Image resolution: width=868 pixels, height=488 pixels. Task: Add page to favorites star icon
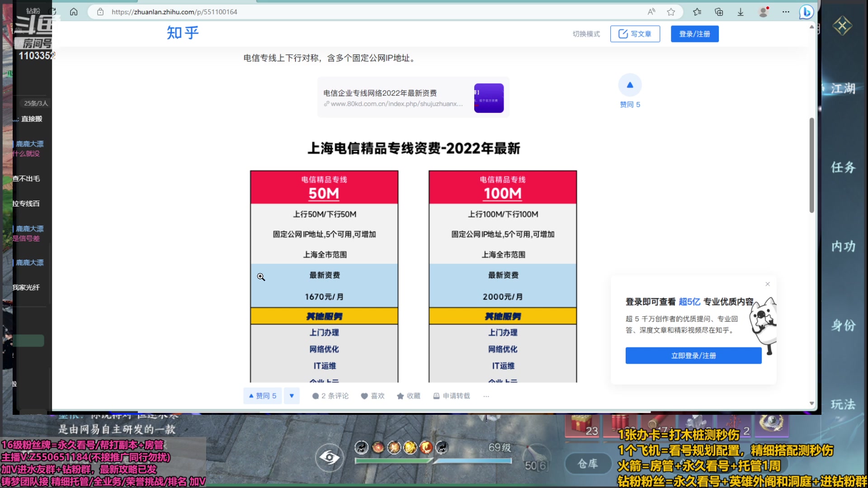pyautogui.click(x=671, y=12)
